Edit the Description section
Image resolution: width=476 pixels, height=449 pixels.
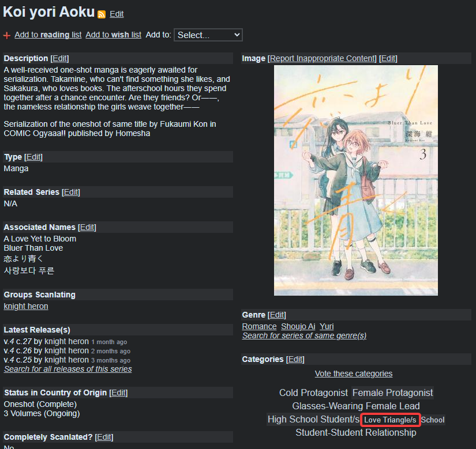[60, 58]
